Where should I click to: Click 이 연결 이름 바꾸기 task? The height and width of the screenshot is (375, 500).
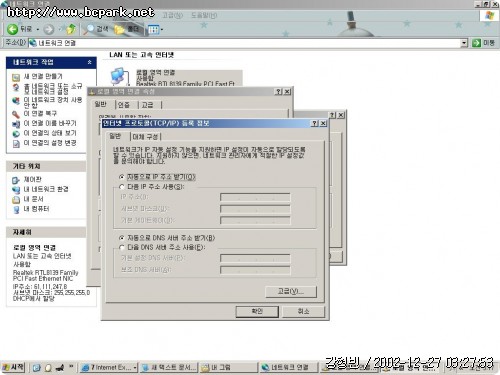[x=50, y=123]
